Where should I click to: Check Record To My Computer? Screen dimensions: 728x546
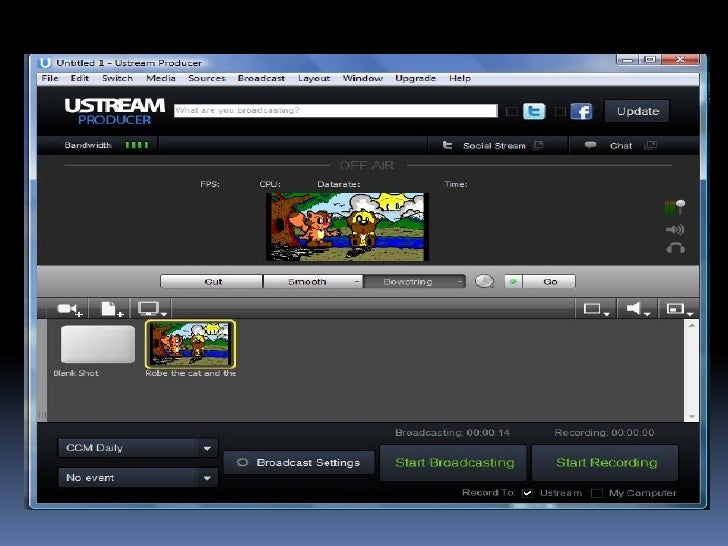pos(597,493)
